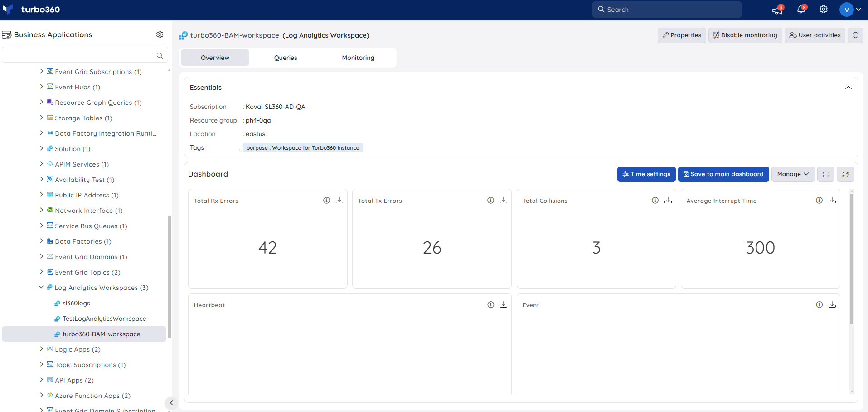The image size is (868, 412).
Task: Click the sidebar search magnifier icon
Action: (x=160, y=55)
